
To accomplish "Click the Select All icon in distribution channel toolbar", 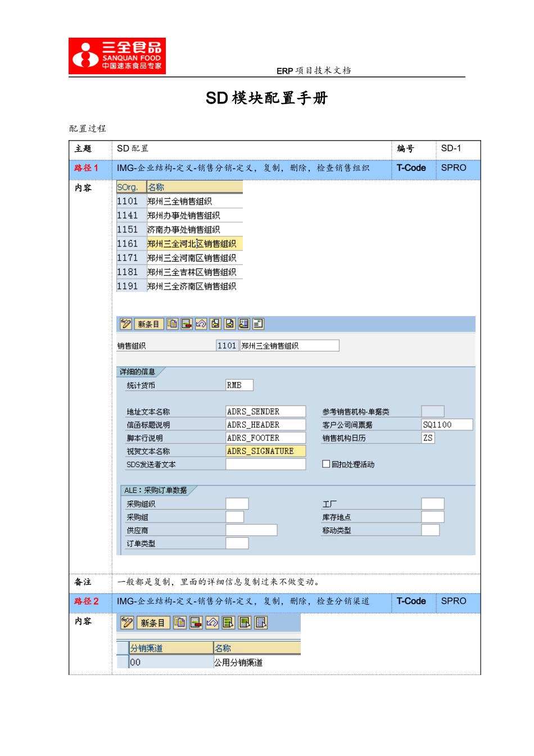I will pos(228,623).
